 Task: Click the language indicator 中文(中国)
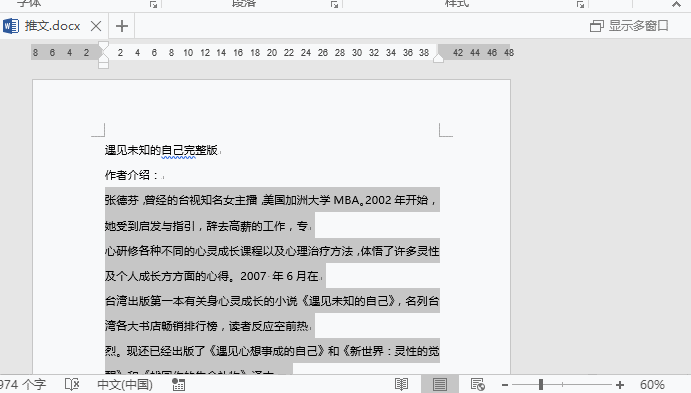point(125,385)
